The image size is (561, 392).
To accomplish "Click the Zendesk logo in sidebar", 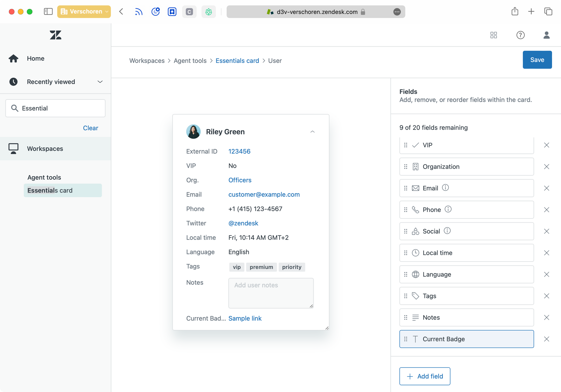I will pos(56,35).
